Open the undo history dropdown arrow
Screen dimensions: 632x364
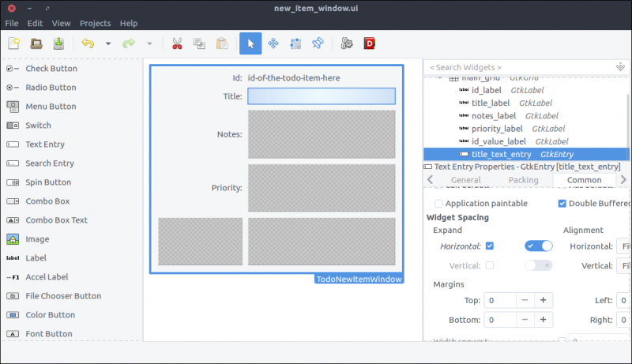coord(108,44)
